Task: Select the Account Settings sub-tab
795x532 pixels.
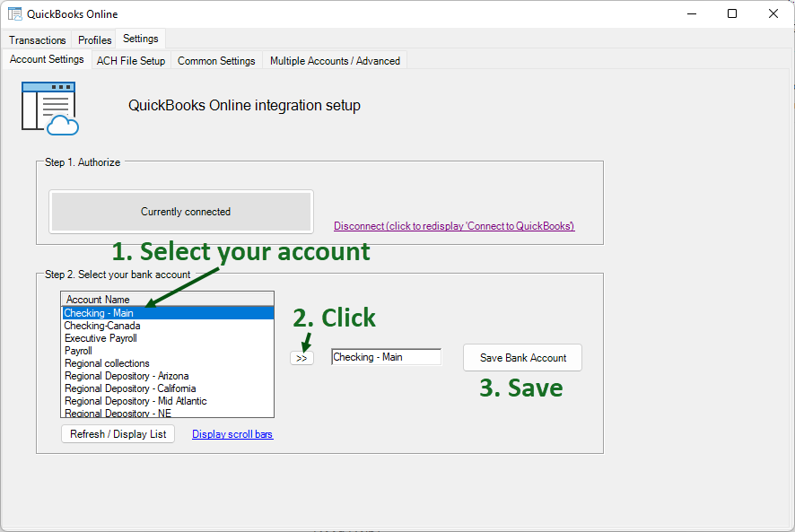Action: click(x=47, y=59)
